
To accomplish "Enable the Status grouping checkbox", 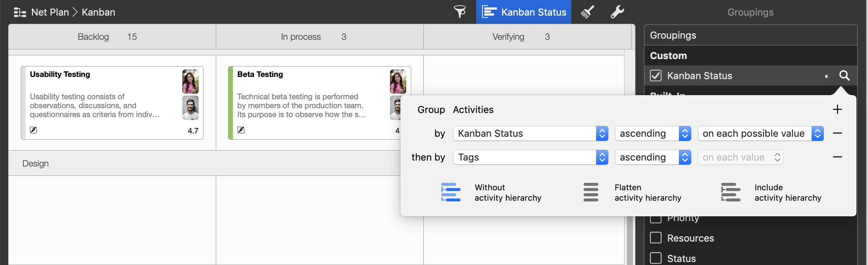I will point(656,258).
